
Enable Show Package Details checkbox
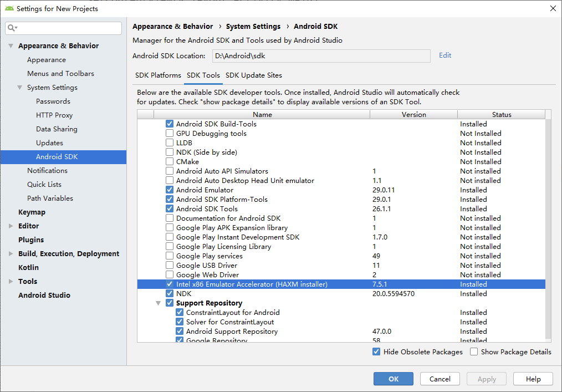474,352
